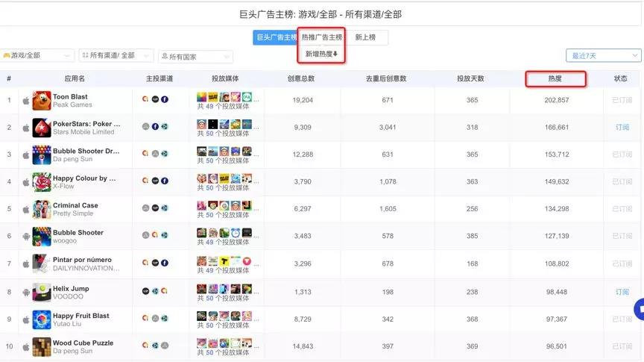Click the 共 49 个投放媒体 text for Toon Blast
The width and height of the screenshot is (644, 362).
point(223,107)
